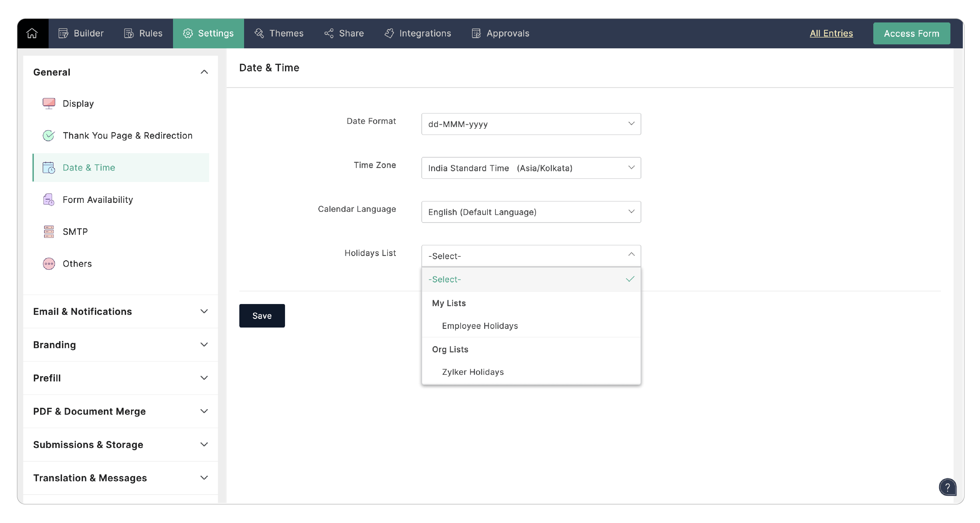Click the SMTP server icon
980x523 pixels.
[x=49, y=232]
